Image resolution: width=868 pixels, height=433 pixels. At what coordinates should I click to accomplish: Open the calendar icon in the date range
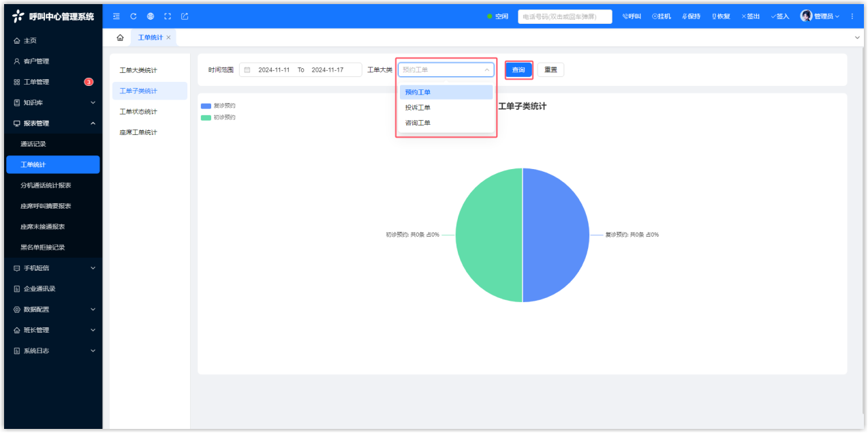247,70
